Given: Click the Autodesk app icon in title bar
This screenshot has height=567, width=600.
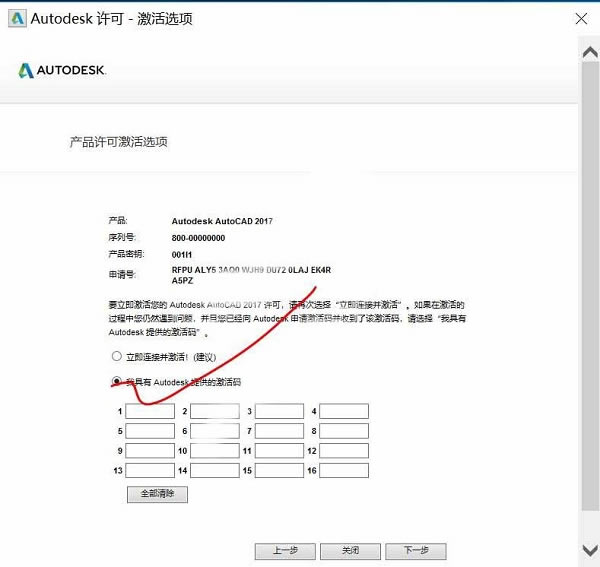Looking at the screenshot, I should pos(17,18).
